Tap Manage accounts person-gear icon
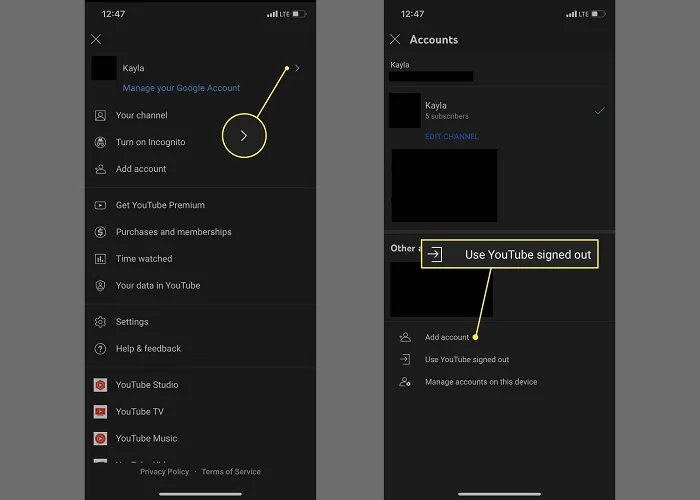Image resolution: width=700 pixels, height=500 pixels. coord(405,382)
